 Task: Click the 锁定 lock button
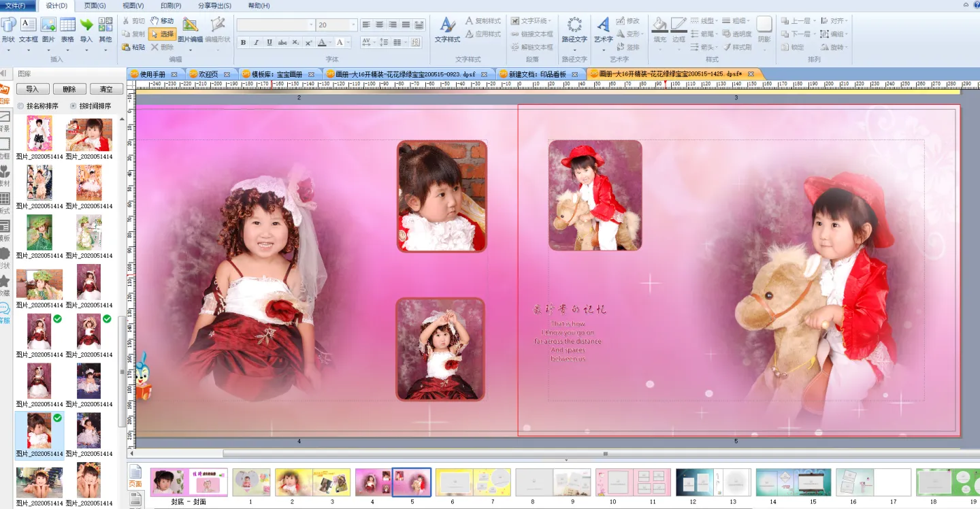point(793,47)
